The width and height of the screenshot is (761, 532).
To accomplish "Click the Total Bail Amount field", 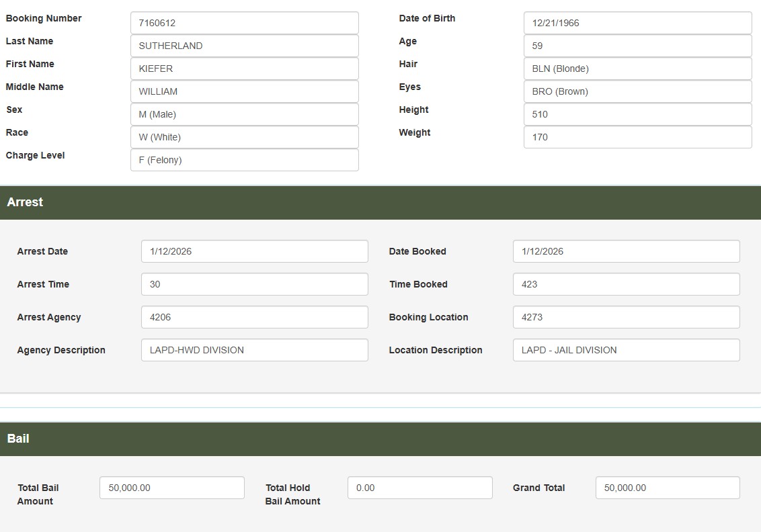I will (x=172, y=488).
